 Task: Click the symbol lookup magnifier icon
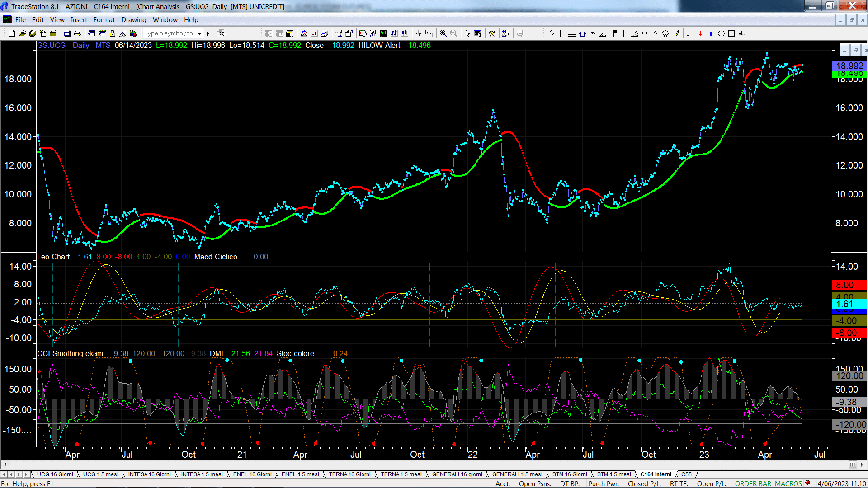coord(221,33)
